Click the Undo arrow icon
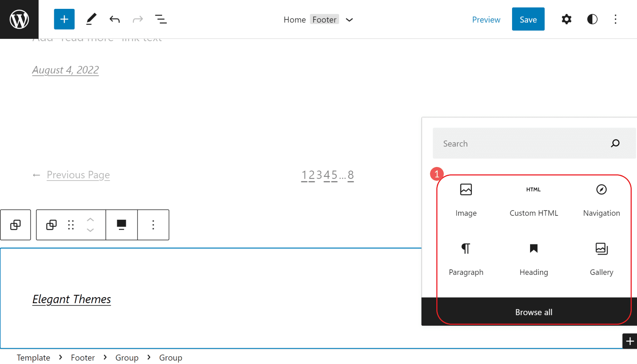Image resolution: width=637 pixels, height=364 pixels. coord(114,19)
